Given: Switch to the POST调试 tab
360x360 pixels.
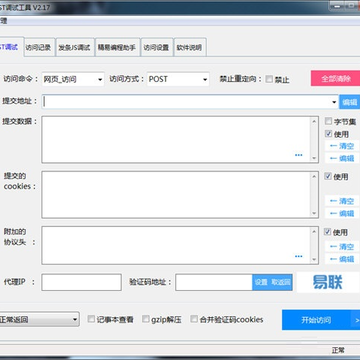Looking at the screenshot, I should pyautogui.click(x=11, y=47).
